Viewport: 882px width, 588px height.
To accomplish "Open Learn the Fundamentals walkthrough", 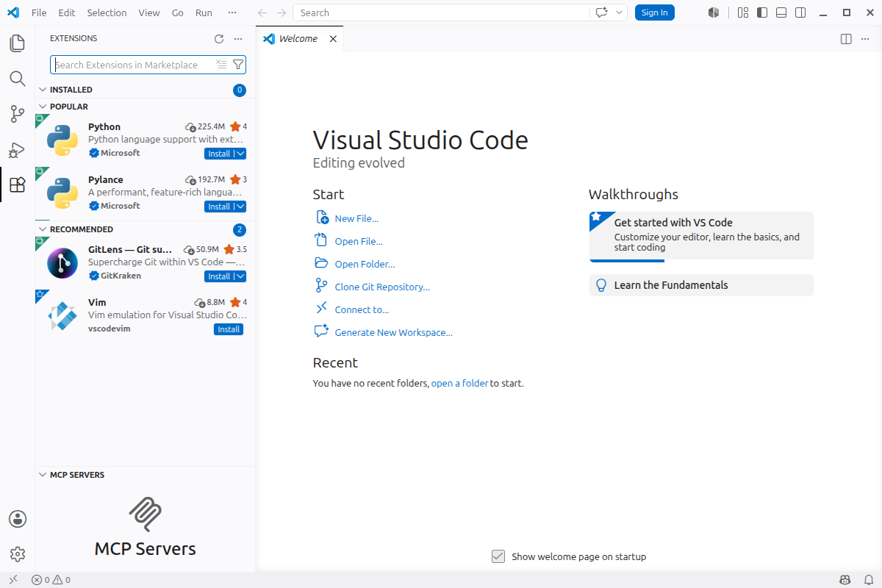I will pos(701,285).
